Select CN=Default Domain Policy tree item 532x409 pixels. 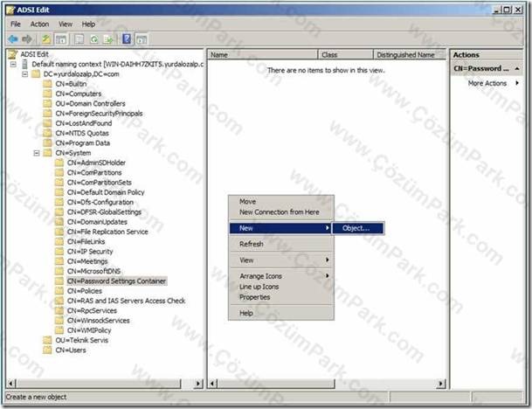pos(106,192)
